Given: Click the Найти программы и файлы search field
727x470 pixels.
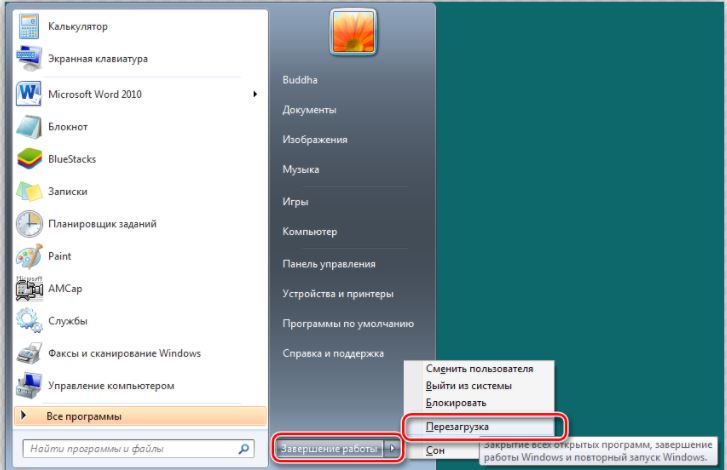Looking at the screenshot, I should point(139,448).
